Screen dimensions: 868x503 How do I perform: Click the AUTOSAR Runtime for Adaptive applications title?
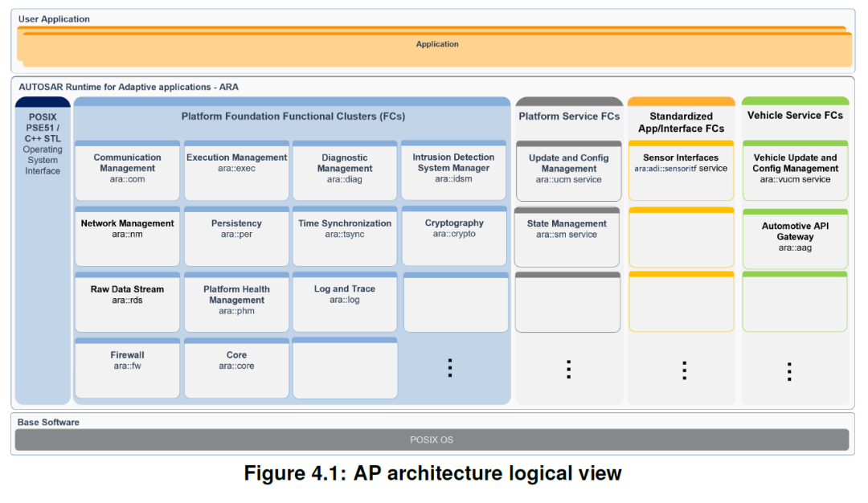pos(129,87)
